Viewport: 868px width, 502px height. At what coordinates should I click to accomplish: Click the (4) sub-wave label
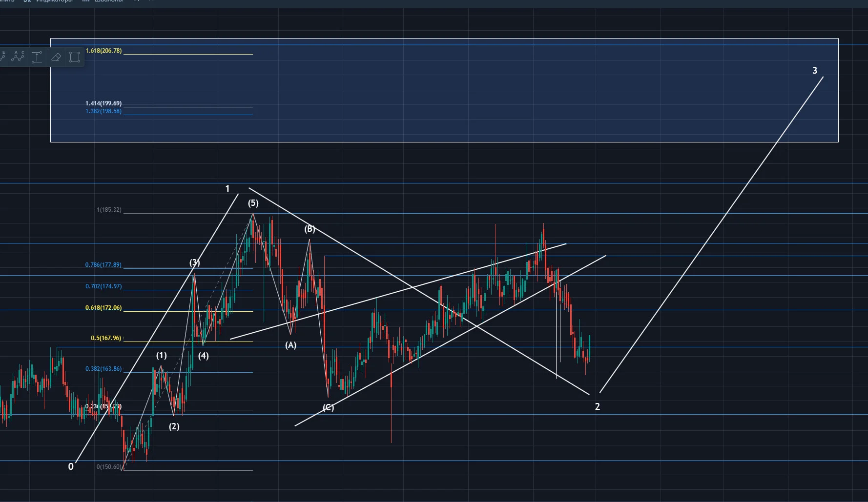tap(203, 356)
